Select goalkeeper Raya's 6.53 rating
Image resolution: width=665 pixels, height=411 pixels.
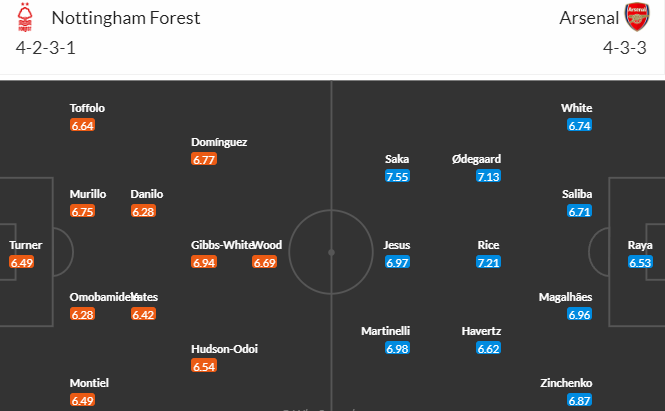[640, 262]
